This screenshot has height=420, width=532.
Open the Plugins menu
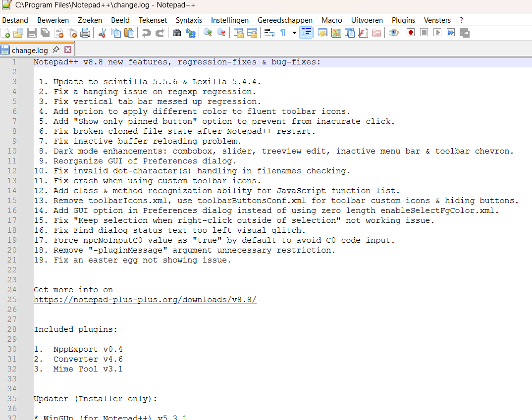pos(403,20)
